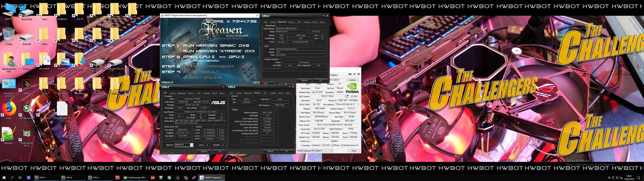
Task: Click the taskbar clock showing 24/02/2019
Action: point(629,178)
